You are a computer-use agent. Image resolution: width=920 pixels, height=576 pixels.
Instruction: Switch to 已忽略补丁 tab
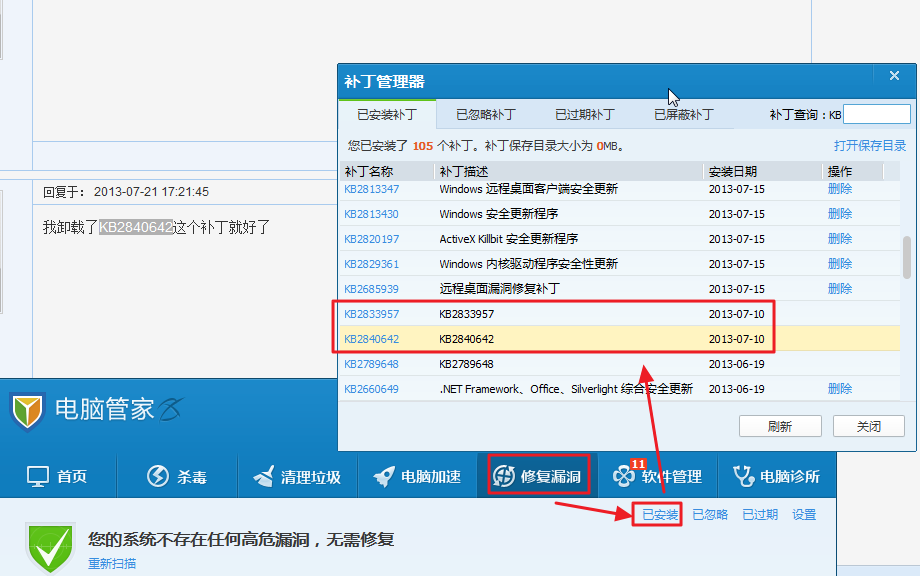(486, 114)
